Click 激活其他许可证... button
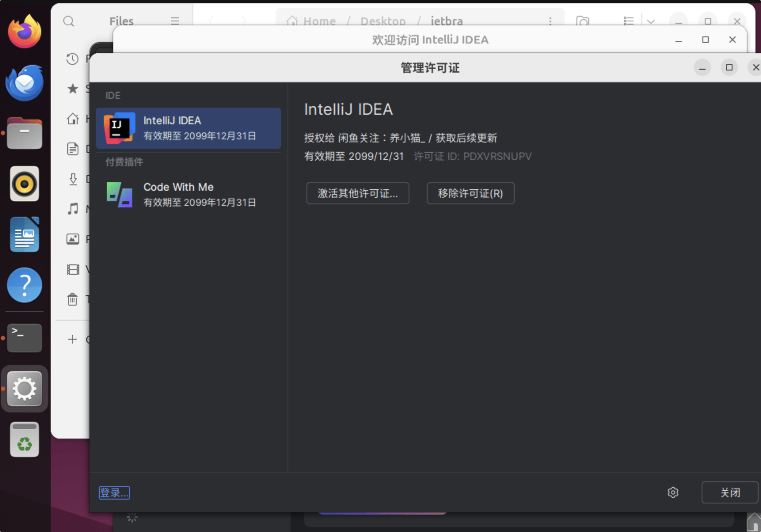The image size is (761, 532). [358, 193]
